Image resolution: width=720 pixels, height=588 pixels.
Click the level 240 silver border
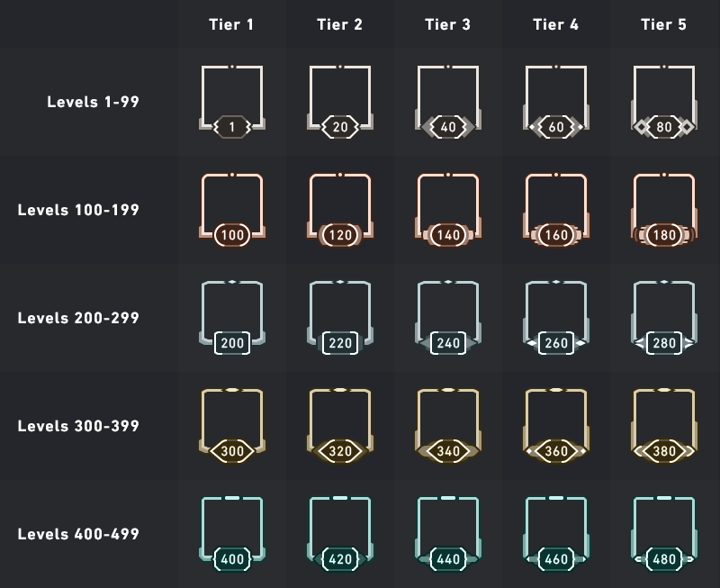(448, 318)
